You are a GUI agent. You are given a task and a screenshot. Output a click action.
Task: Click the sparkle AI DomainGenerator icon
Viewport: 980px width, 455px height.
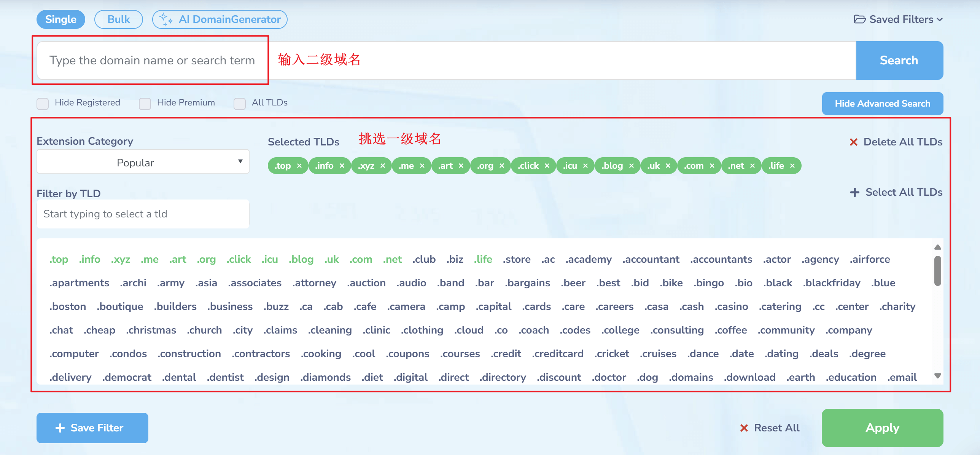click(x=166, y=19)
